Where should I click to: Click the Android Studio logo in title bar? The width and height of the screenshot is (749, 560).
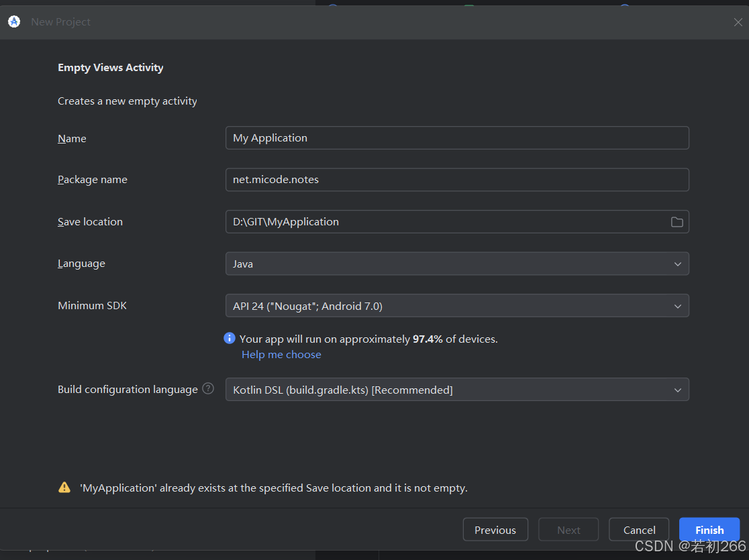[x=14, y=21]
